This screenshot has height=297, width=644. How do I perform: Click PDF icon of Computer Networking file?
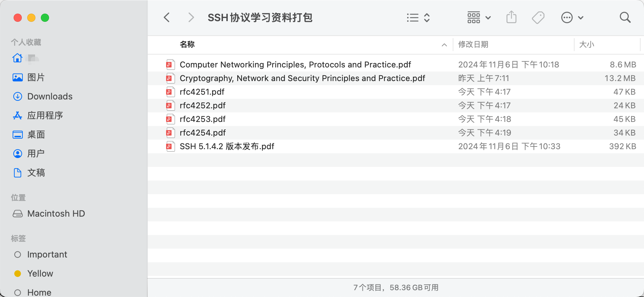[x=170, y=65]
